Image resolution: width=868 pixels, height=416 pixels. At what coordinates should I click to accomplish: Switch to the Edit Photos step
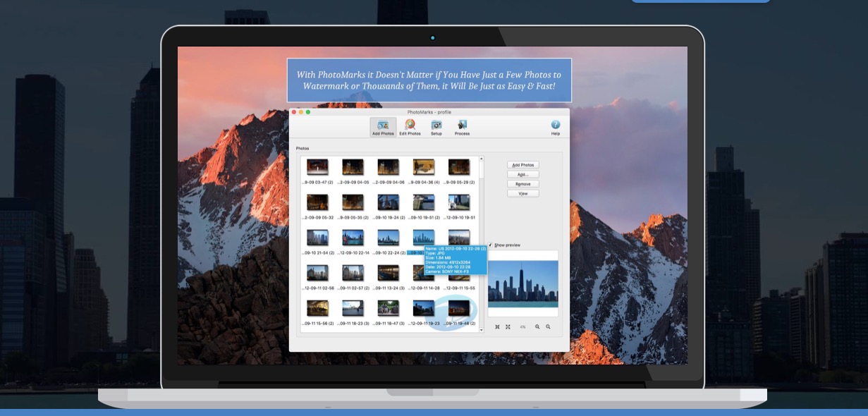click(410, 127)
